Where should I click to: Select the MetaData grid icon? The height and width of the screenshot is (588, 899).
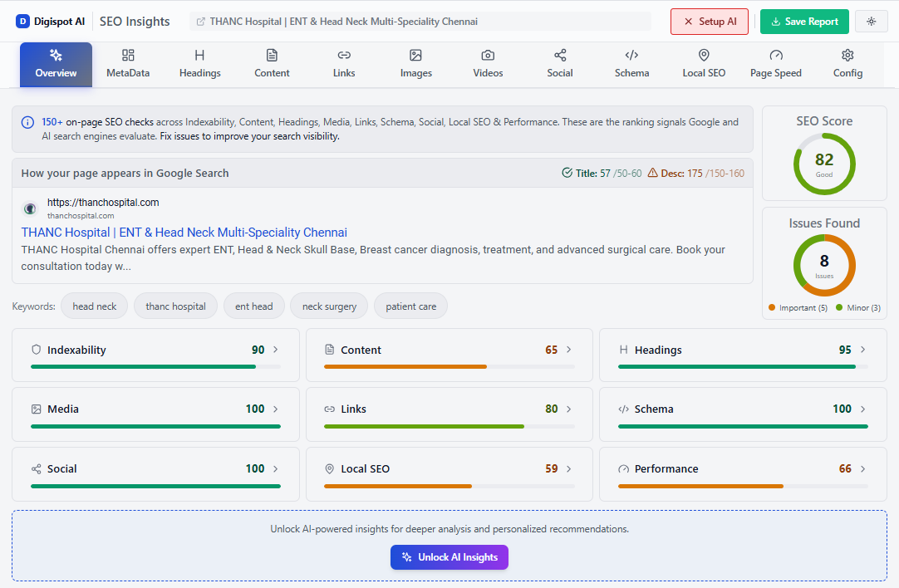(127, 56)
